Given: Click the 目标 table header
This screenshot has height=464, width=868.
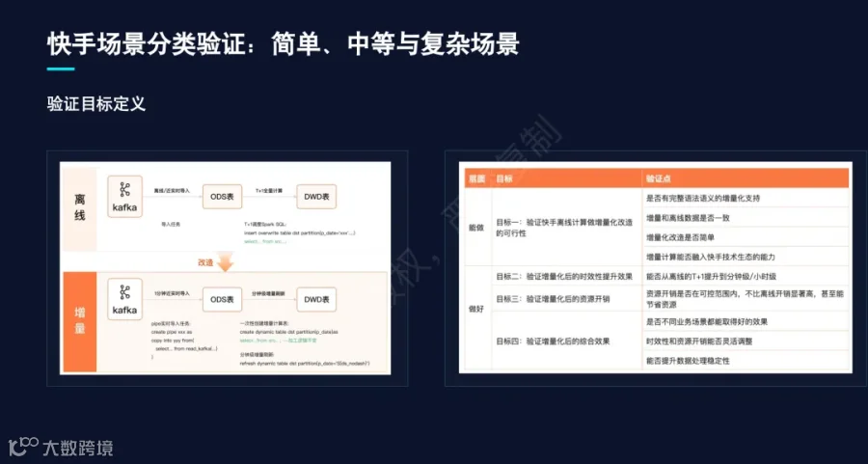Looking at the screenshot, I should [x=503, y=178].
